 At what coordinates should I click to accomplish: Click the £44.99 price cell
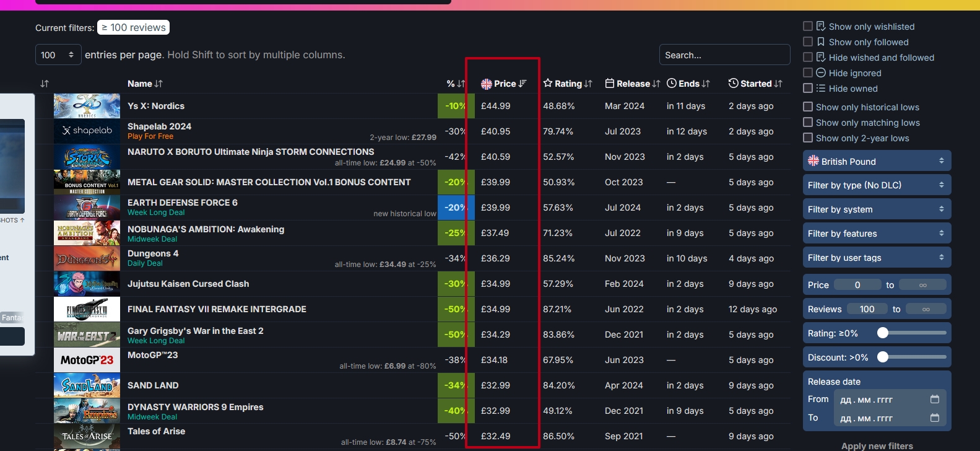496,106
